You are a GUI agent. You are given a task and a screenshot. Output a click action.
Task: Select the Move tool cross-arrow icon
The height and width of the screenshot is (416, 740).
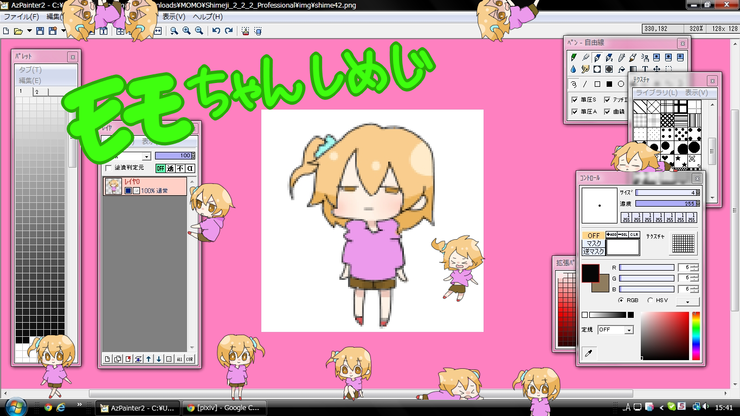pos(656,69)
